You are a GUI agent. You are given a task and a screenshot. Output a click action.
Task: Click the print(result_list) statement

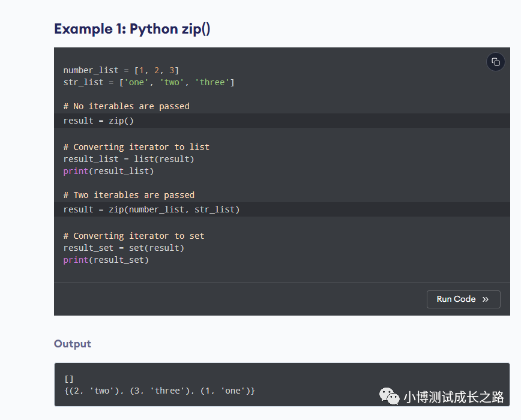point(108,171)
